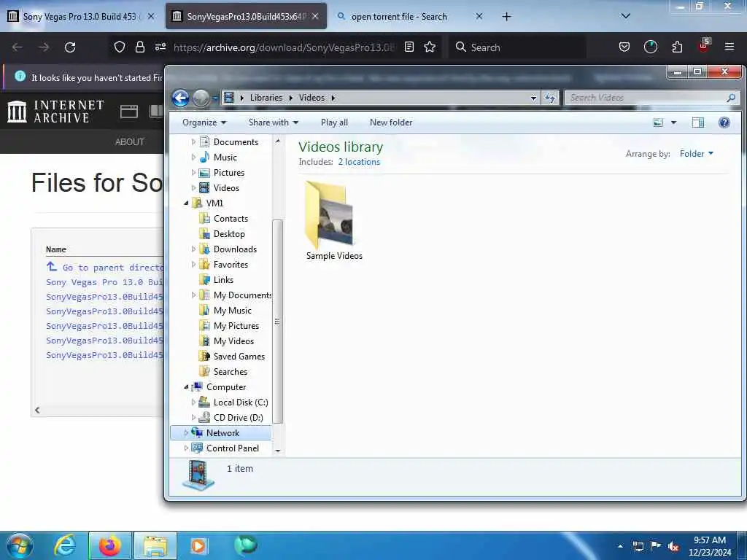This screenshot has height=560, width=747.
Task: Select Links folder in the tree
Action: pyautogui.click(x=223, y=279)
